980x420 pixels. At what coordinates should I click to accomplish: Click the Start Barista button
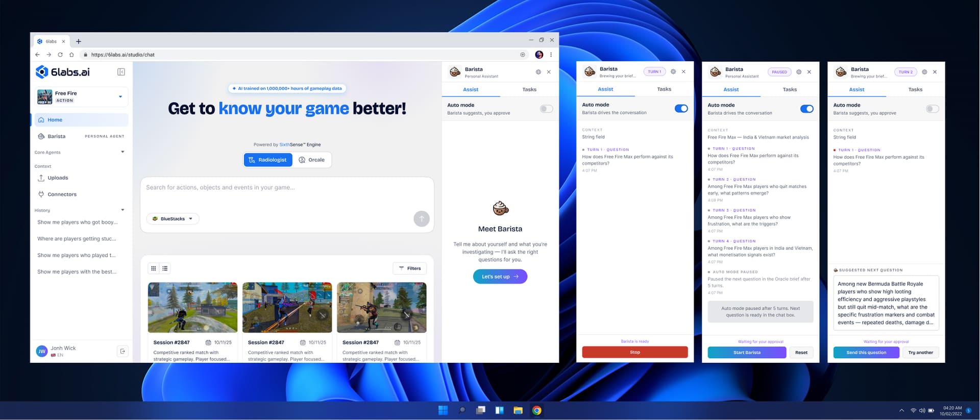click(x=747, y=353)
